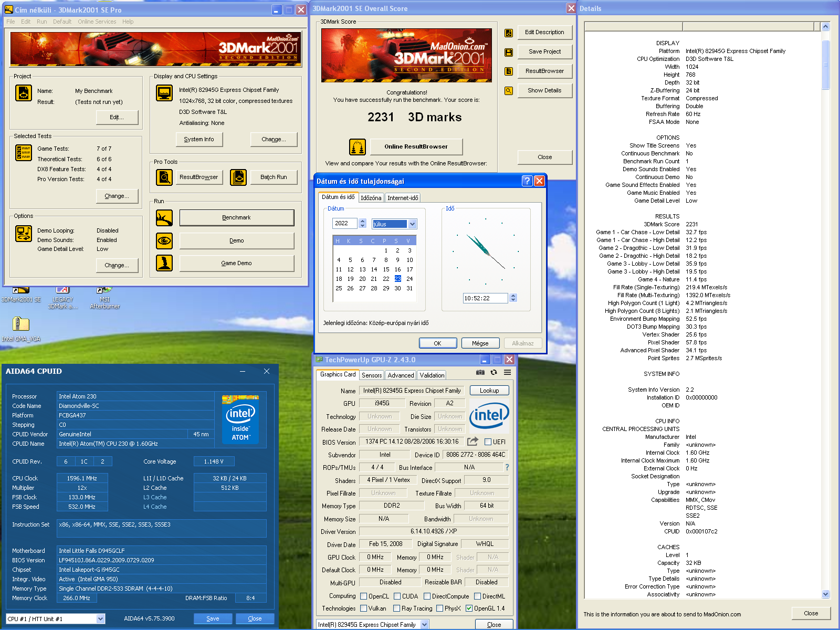Click the time input field 10:52:22
The height and width of the screenshot is (630, 840).
(486, 298)
